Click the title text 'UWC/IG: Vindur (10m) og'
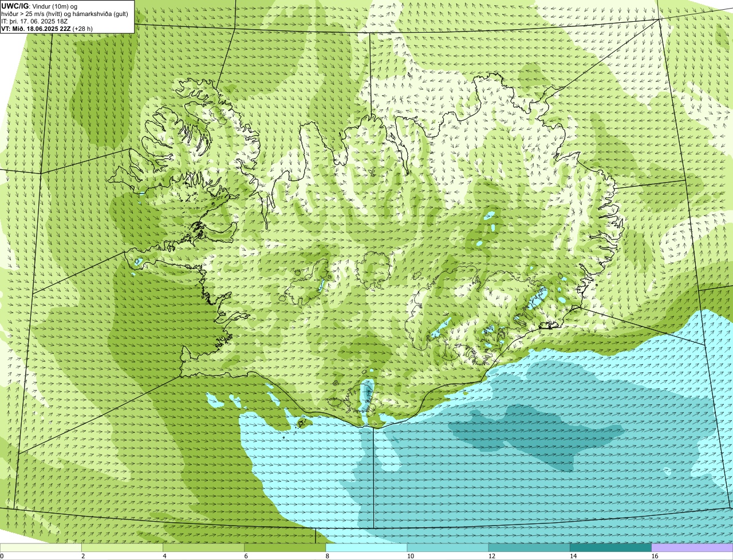733x560 pixels. [x=40, y=6]
